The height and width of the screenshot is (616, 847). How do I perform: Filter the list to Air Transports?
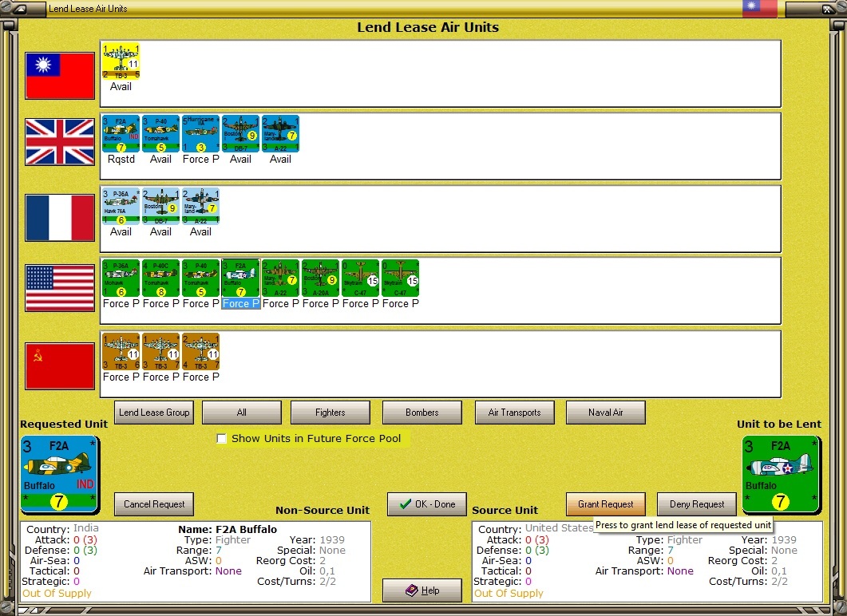[x=514, y=413]
